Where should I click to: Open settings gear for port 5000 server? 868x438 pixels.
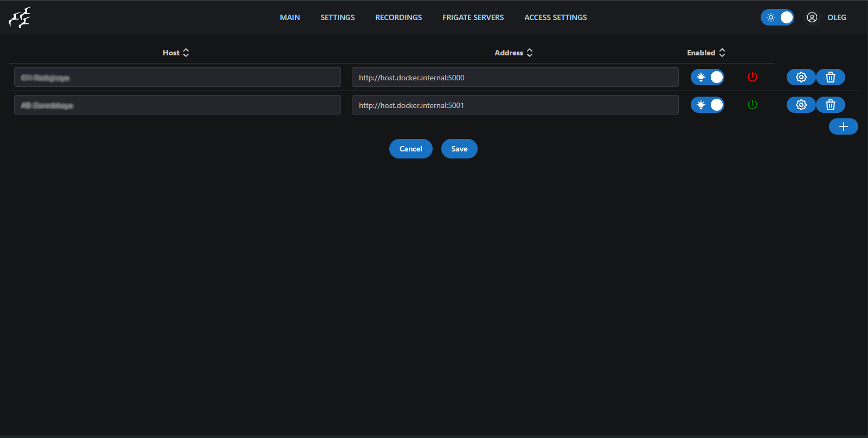(801, 77)
